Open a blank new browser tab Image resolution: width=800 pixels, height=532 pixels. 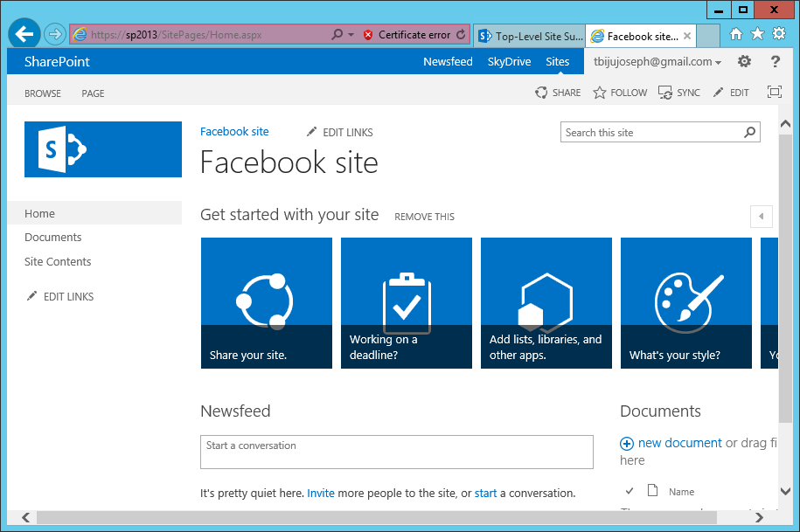[707, 36]
